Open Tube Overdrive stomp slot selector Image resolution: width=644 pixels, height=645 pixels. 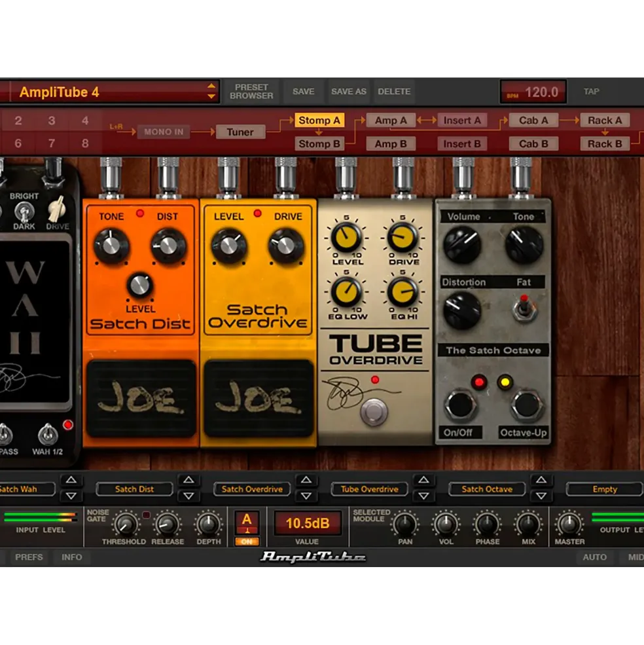[x=369, y=489]
